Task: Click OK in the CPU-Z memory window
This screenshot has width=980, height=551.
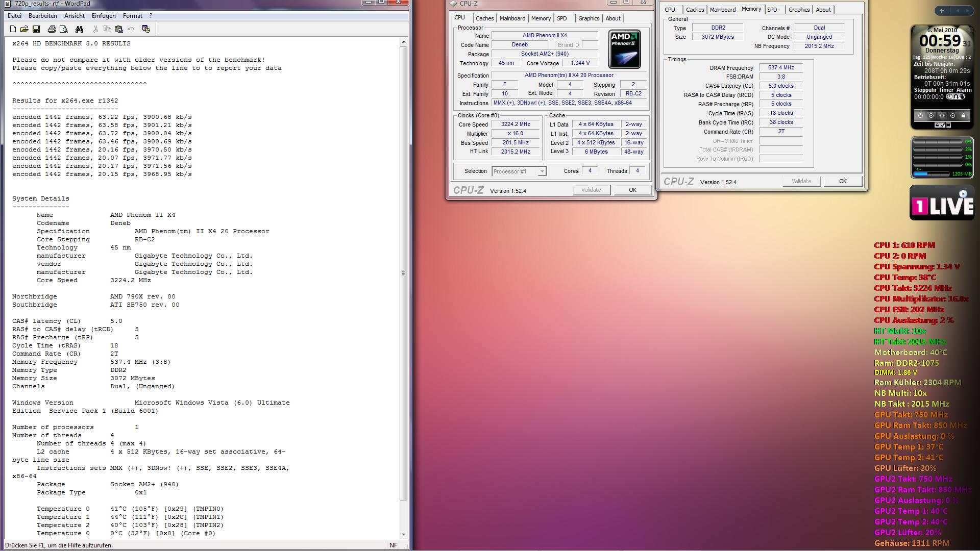Action: [x=843, y=181]
